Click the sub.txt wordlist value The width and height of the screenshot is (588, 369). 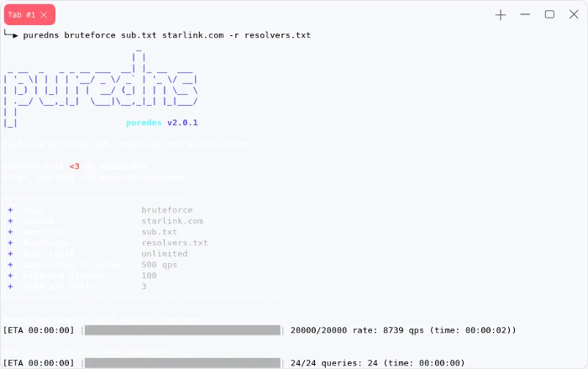coord(159,232)
